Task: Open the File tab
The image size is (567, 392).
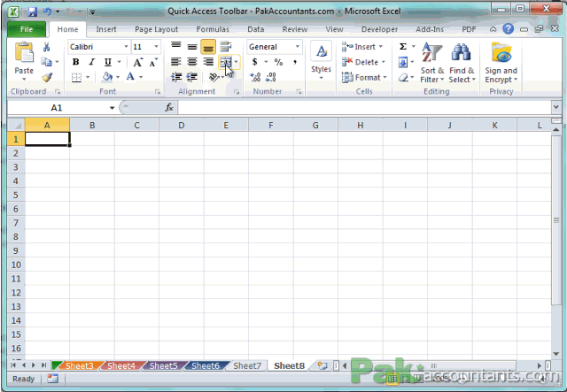Action: [x=27, y=29]
